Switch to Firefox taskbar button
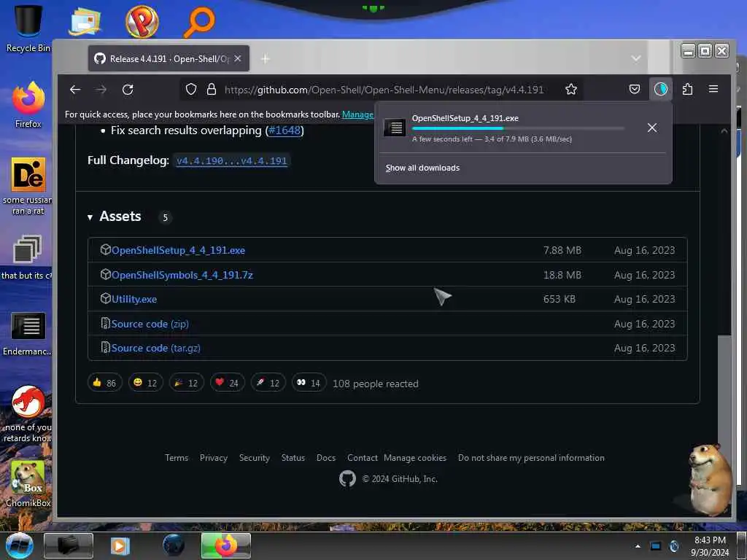747x560 pixels. click(x=226, y=545)
